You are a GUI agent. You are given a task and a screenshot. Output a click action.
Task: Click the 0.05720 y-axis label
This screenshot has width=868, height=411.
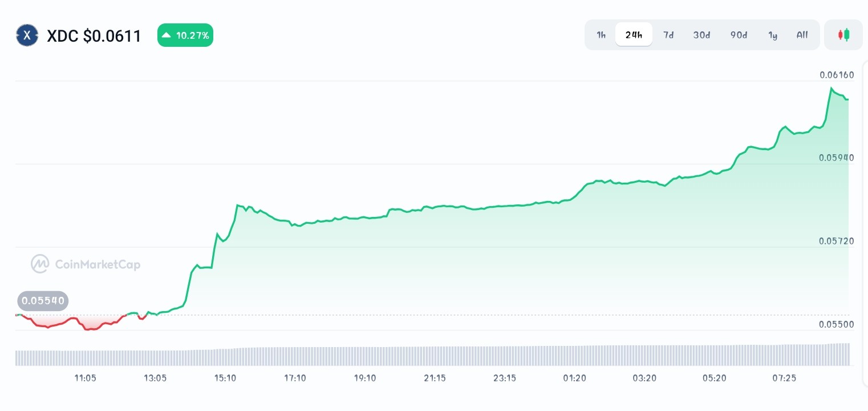[x=837, y=241]
